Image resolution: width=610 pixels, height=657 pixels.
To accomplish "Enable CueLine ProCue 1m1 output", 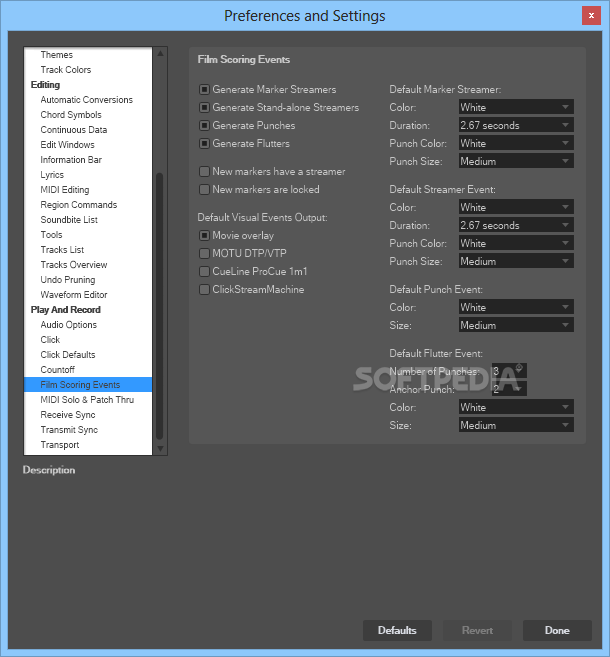I will 204,272.
